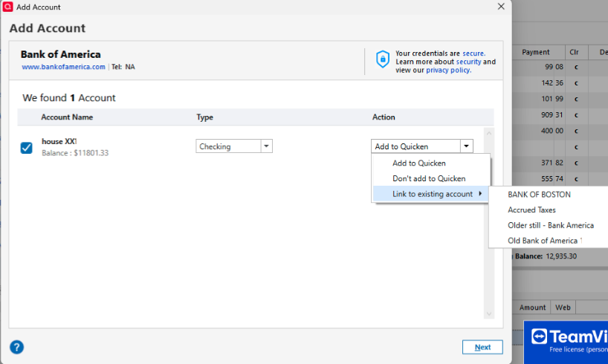Click the secure lock shield icon
Viewport: 608px width, 364px height.
[382, 59]
